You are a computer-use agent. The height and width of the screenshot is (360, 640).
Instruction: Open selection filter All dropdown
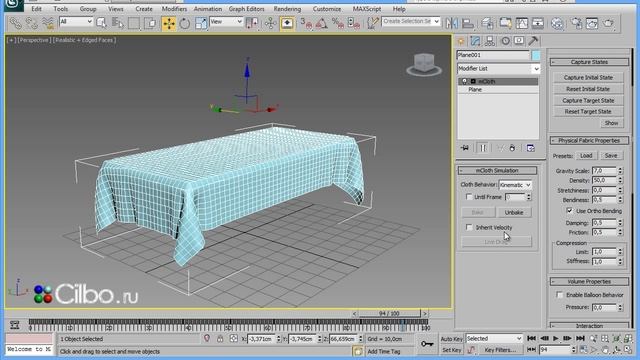pyautogui.click(x=76, y=22)
